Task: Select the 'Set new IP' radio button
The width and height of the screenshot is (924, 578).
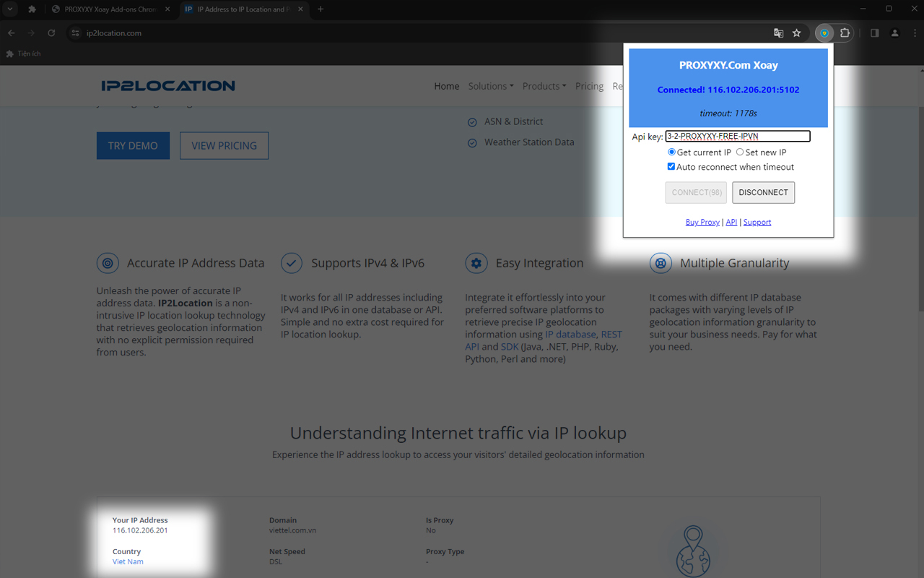Action: (739, 152)
